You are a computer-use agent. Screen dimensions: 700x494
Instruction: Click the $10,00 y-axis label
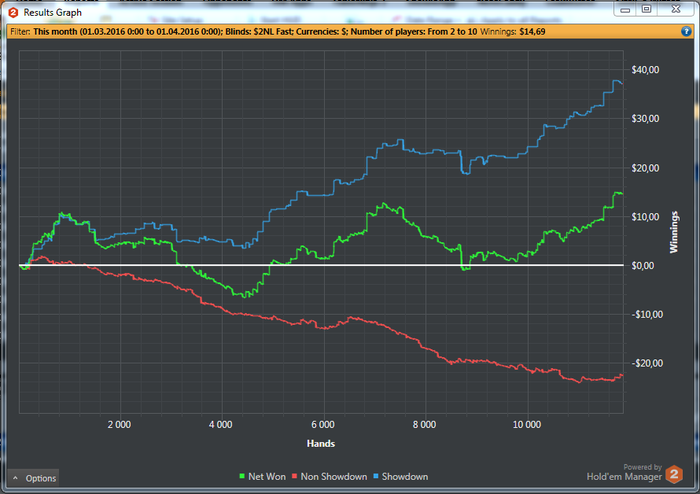click(x=645, y=217)
